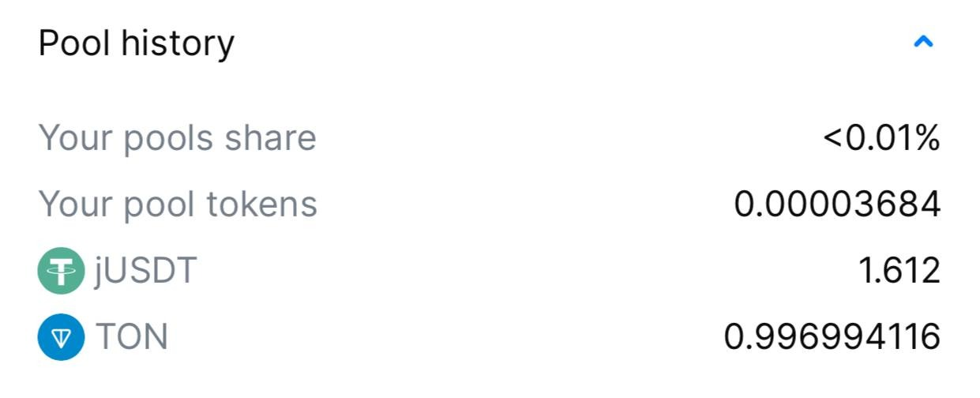980x398 pixels.
Task: Select the Your pools share label
Action: click(x=177, y=138)
